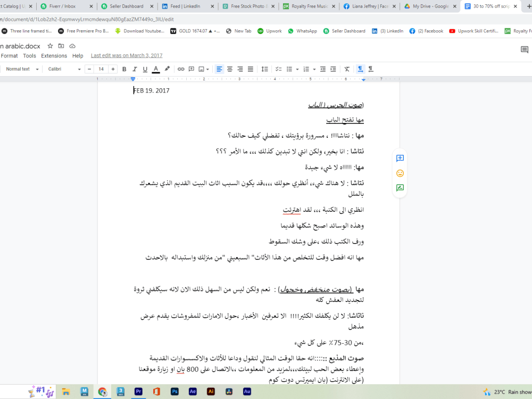Open the Normal text style dropdown

(22, 69)
